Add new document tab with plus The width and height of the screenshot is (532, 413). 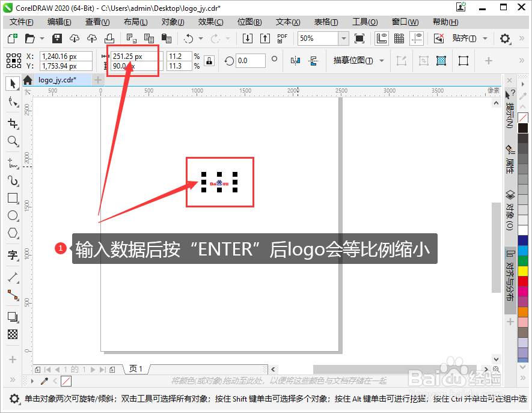tap(98, 80)
